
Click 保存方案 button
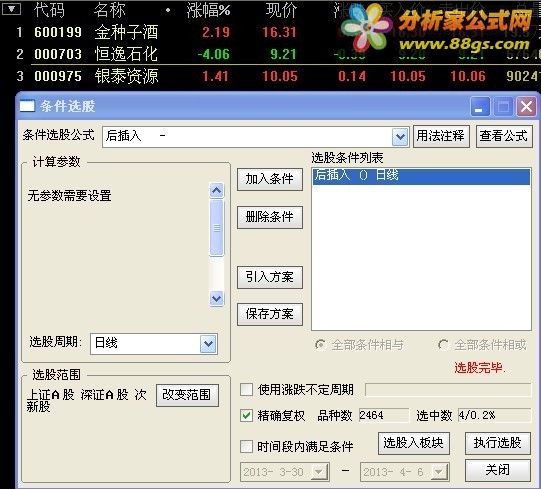[269, 314]
